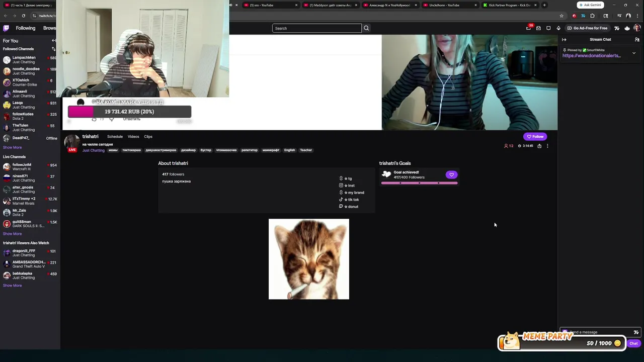Screen dimensions: 644x362
Task: Open the tik tok social link
Action: (349, 200)
